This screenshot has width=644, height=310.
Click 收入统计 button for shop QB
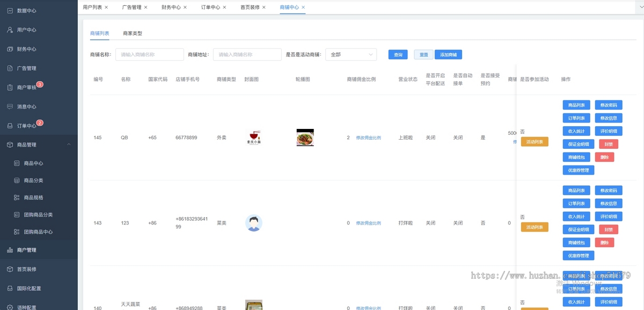[577, 131]
